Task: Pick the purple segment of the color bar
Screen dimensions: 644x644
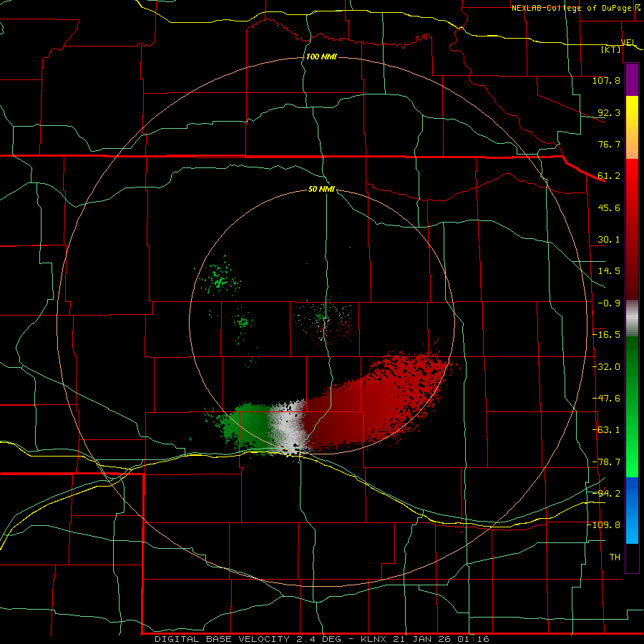Action: pos(632,80)
